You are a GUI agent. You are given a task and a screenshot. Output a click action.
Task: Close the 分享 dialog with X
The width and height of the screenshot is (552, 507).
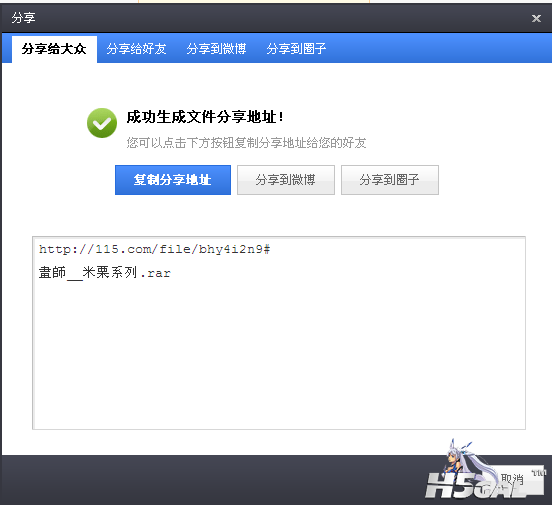536,18
